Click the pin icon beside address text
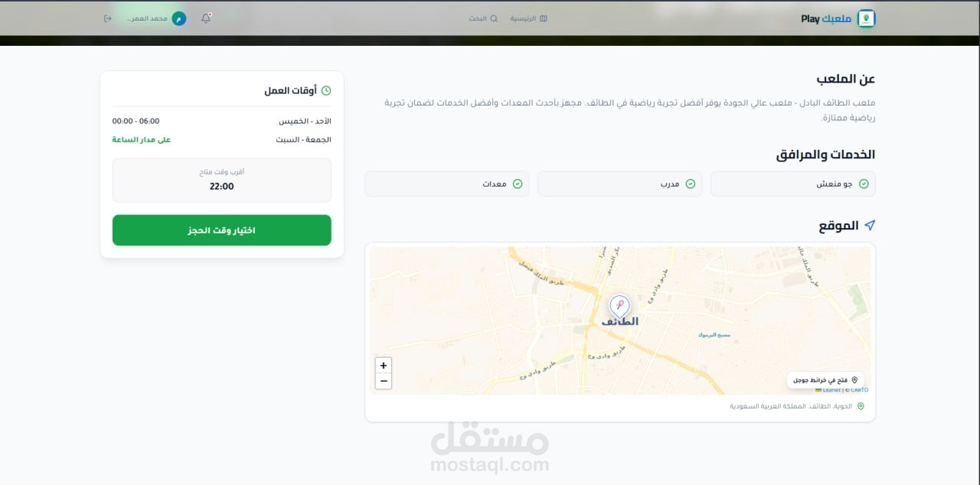This screenshot has height=485, width=980. (x=861, y=406)
